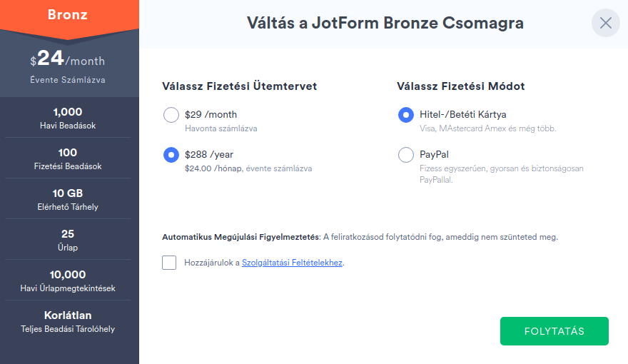This screenshot has height=364, width=628.
Task: Click the 25 Űrlap feature row
Action: 68,240
